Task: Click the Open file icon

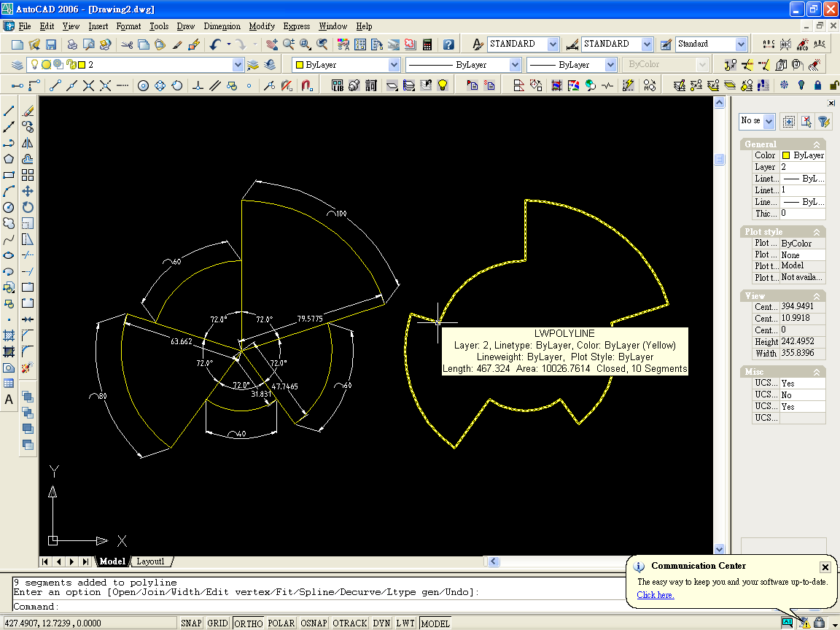Action: [x=34, y=44]
